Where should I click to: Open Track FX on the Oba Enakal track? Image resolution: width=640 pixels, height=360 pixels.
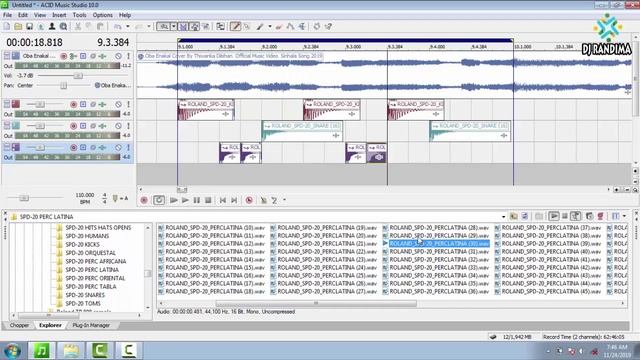point(103,56)
